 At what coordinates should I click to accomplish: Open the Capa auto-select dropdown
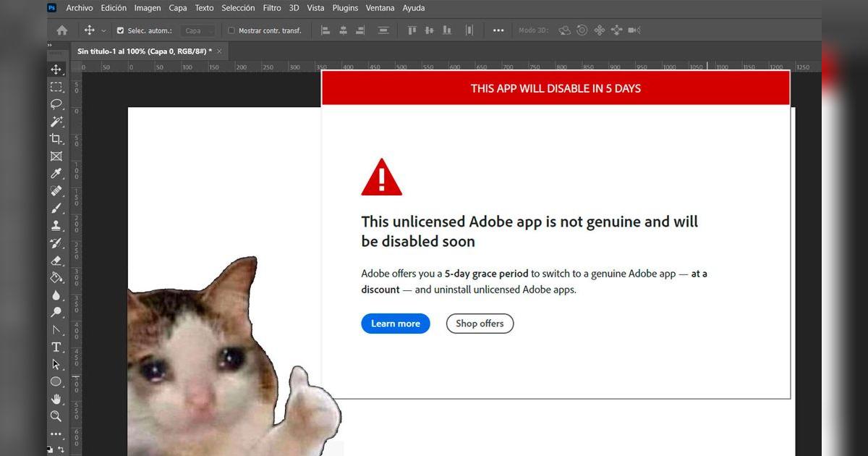198,30
